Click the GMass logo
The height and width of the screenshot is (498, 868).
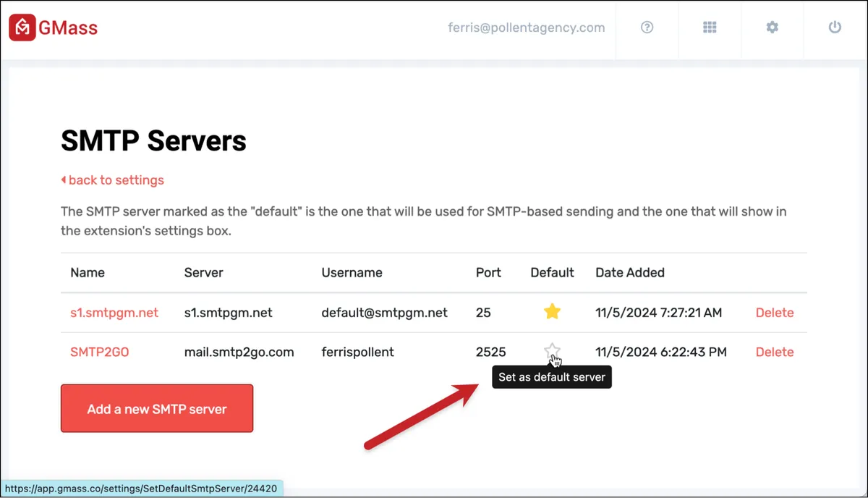[54, 28]
